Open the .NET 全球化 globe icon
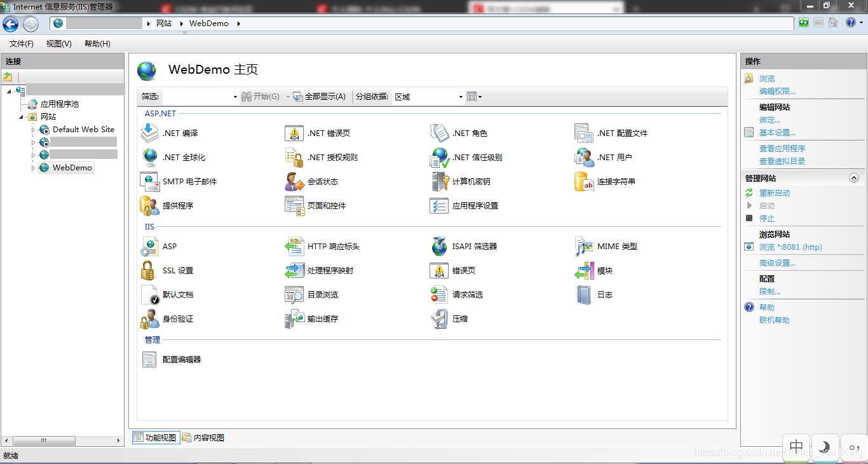 click(149, 157)
